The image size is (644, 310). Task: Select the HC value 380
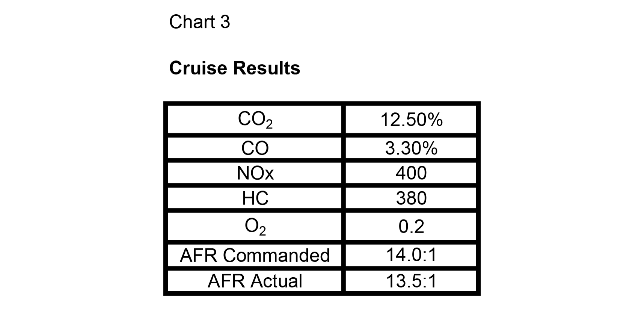(411, 198)
